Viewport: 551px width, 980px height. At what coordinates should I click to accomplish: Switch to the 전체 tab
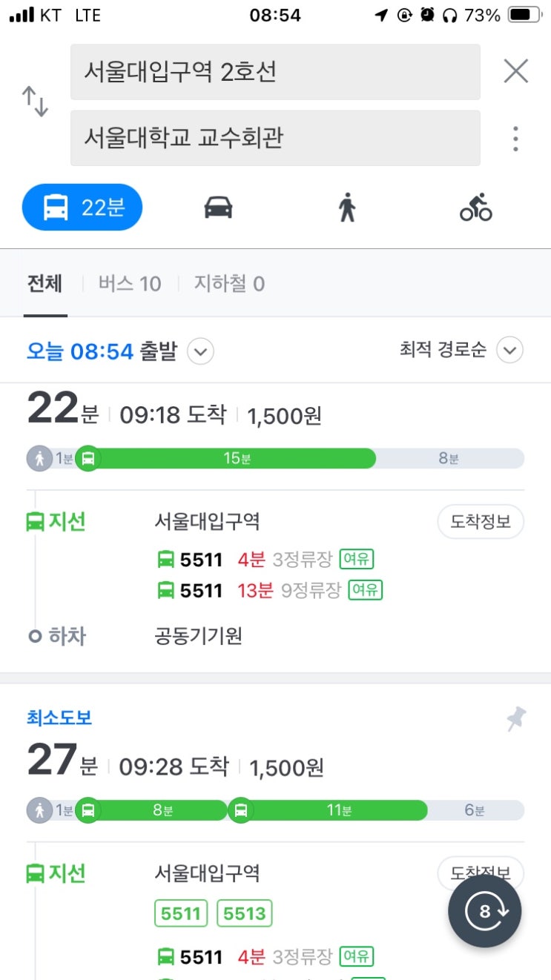tap(45, 284)
